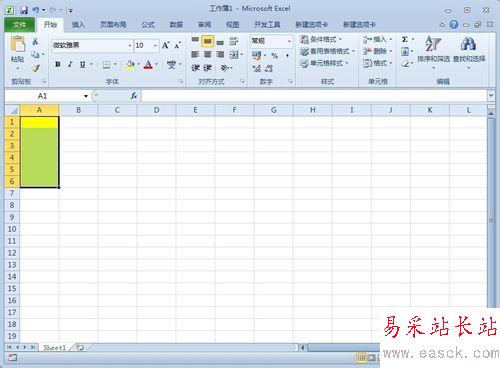This screenshot has height=368, width=500.
Task: Open the Undo history dropdown
Action: point(44,10)
